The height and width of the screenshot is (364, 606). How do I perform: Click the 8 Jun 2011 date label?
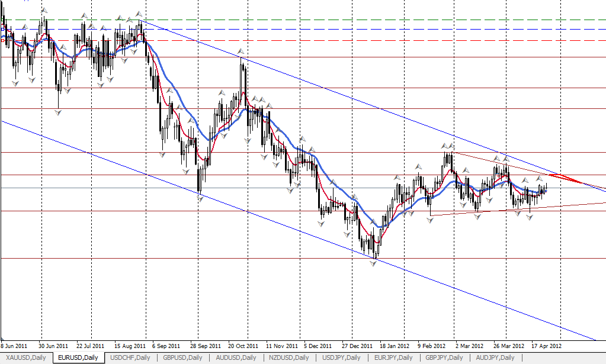click(x=14, y=346)
